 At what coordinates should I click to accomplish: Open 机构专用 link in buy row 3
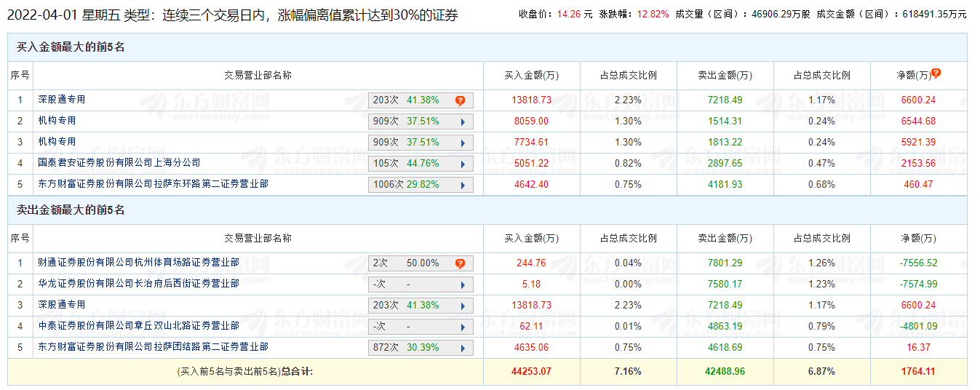pos(57,142)
